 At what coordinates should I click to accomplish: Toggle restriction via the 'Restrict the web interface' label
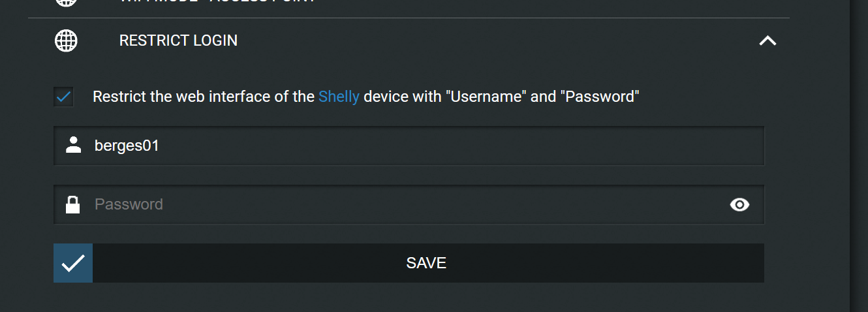366,97
